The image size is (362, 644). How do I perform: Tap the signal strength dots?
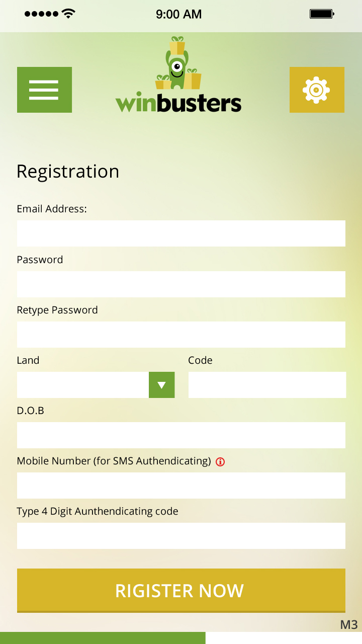coord(41,14)
